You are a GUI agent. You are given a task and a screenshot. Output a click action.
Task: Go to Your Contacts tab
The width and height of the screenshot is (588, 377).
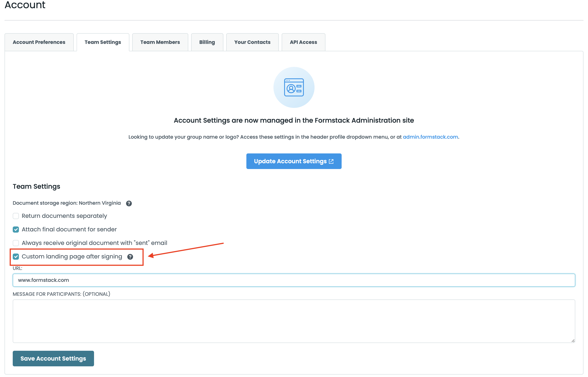252,42
